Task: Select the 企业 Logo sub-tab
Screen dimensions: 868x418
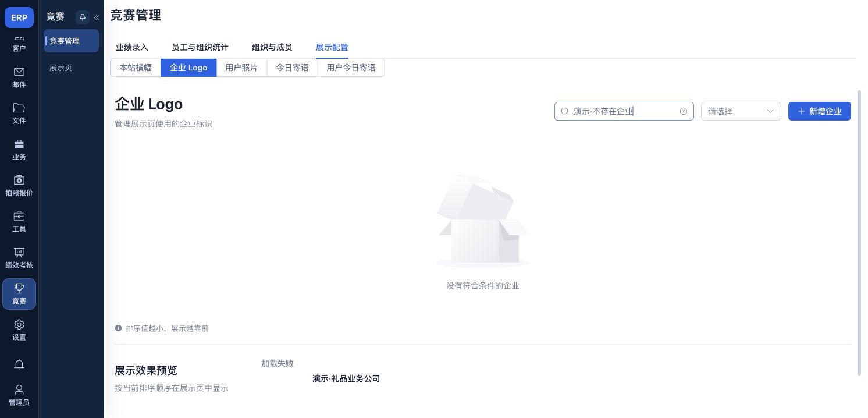Action: (x=188, y=68)
